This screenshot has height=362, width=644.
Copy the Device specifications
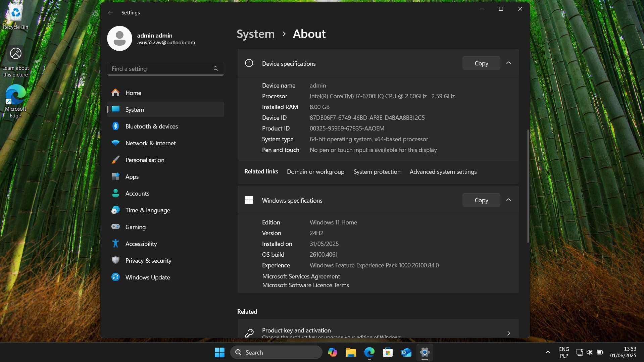tap(481, 63)
